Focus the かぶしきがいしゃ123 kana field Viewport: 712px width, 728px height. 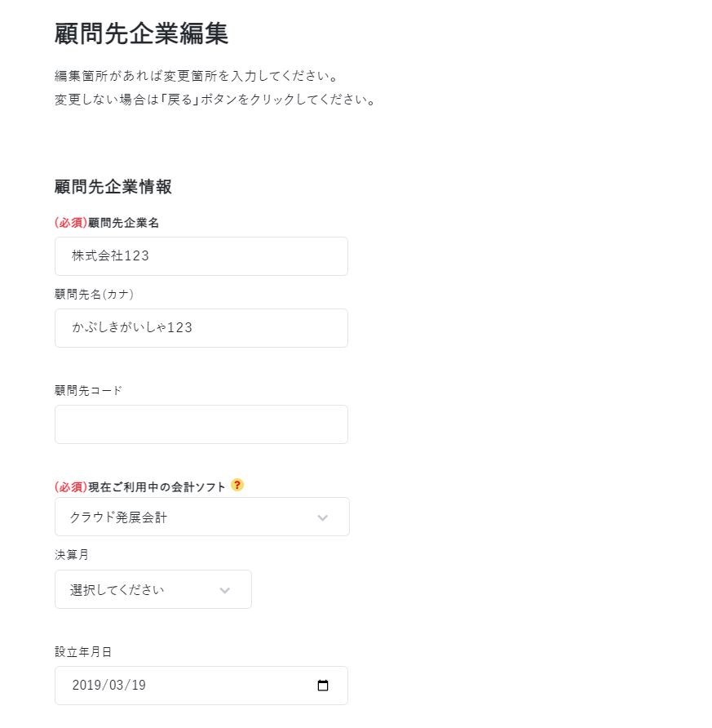(x=201, y=328)
